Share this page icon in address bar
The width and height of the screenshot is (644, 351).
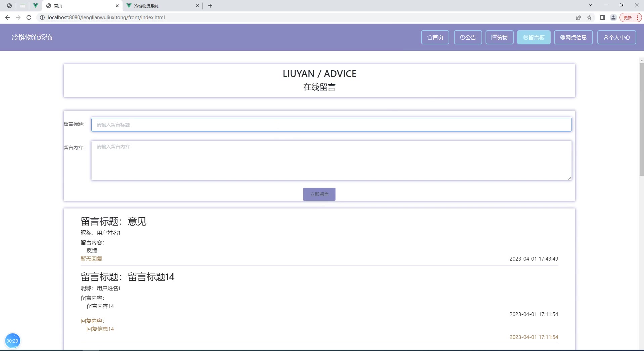[x=579, y=17]
